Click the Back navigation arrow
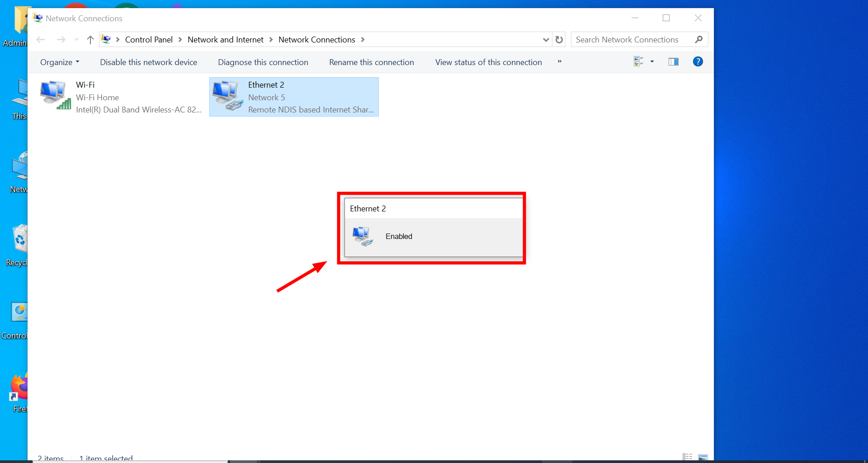 point(41,40)
